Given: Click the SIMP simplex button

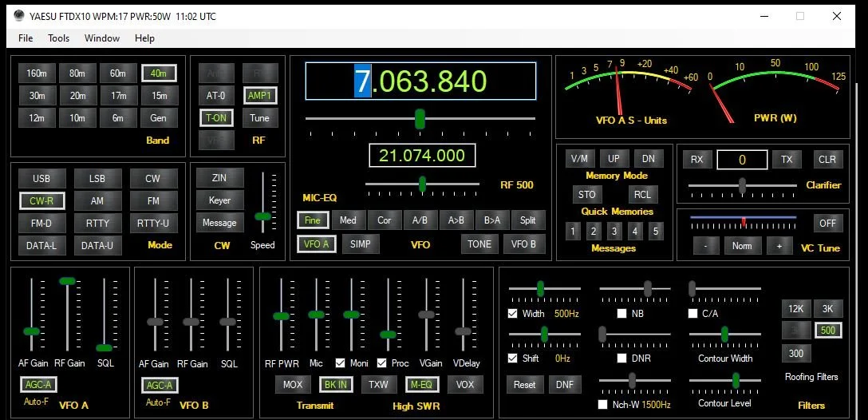Looking at the screenshot, I should 361,244.
